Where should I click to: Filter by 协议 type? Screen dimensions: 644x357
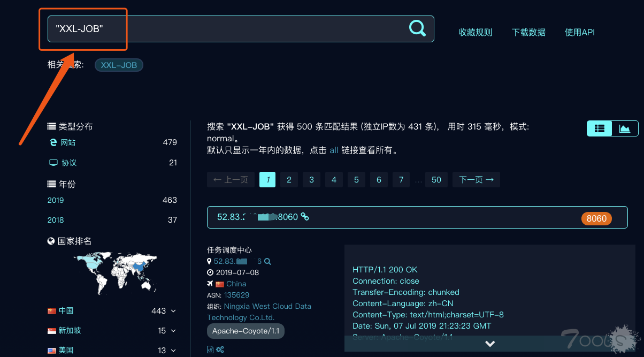point(69,163)
